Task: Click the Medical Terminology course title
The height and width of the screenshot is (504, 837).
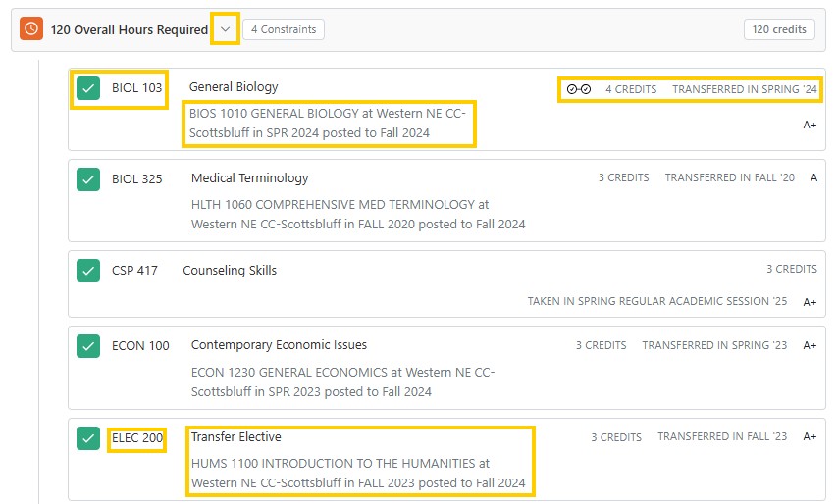Action: [x=250, y=178]
